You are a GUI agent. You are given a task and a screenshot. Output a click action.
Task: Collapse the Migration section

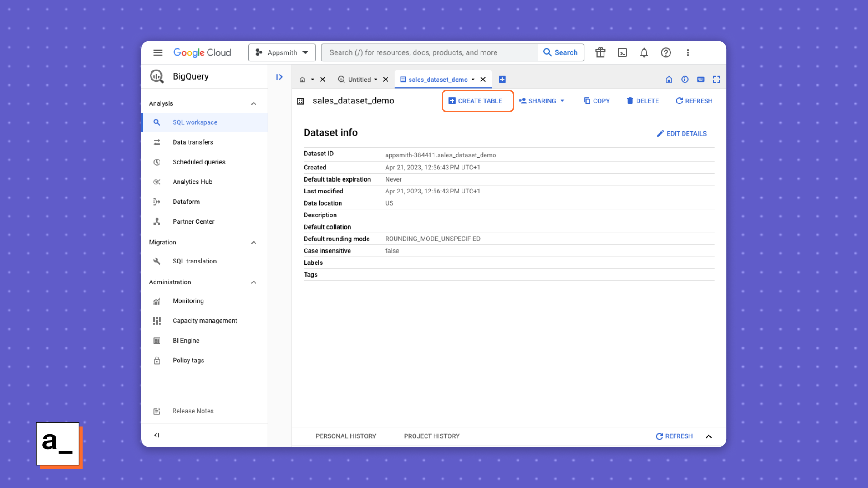tap(254, 243)
